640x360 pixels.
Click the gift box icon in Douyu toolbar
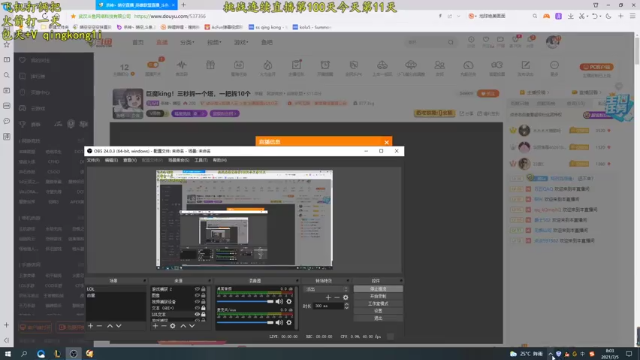click(210, 65)
